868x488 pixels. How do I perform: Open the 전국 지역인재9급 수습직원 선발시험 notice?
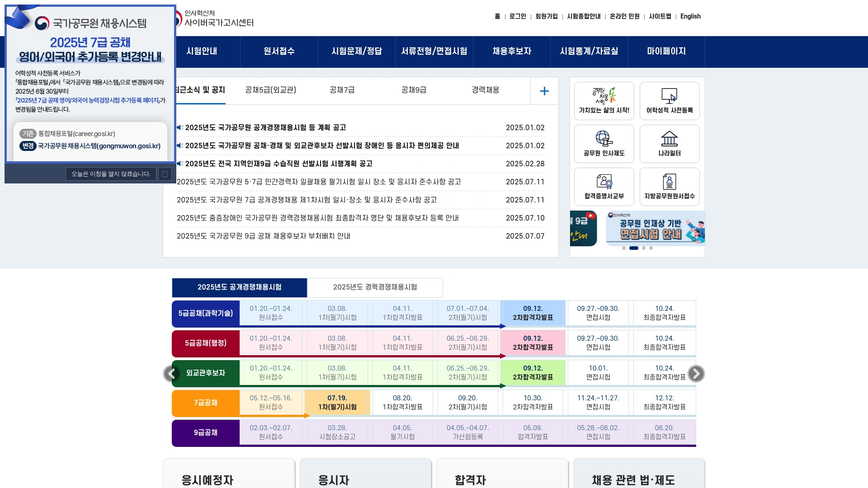(x=278, y=164)
